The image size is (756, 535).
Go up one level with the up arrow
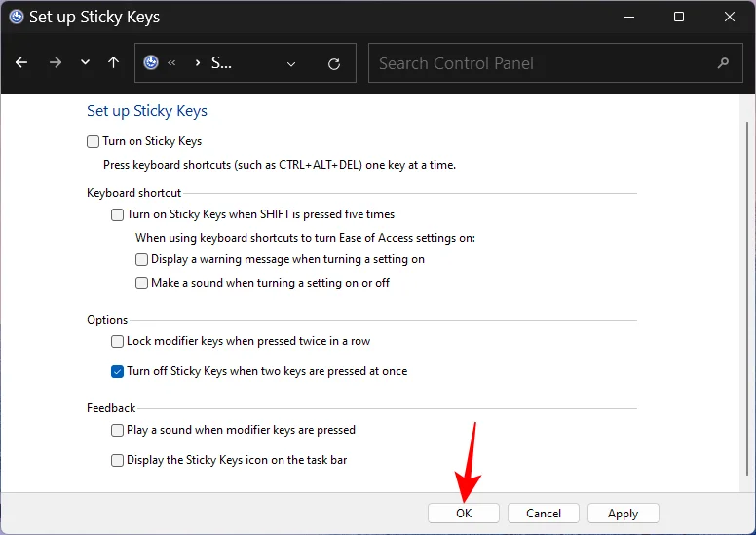(x=114, y=62)
